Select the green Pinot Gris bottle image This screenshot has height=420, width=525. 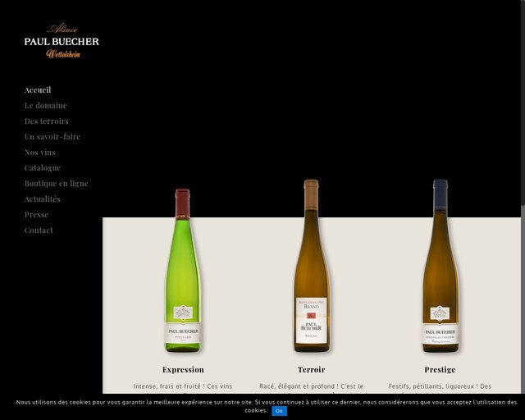[x=183, y=270]
